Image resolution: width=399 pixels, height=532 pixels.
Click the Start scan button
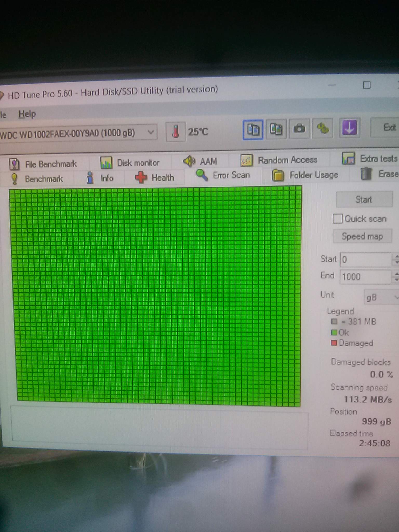(x=364, y=199)
